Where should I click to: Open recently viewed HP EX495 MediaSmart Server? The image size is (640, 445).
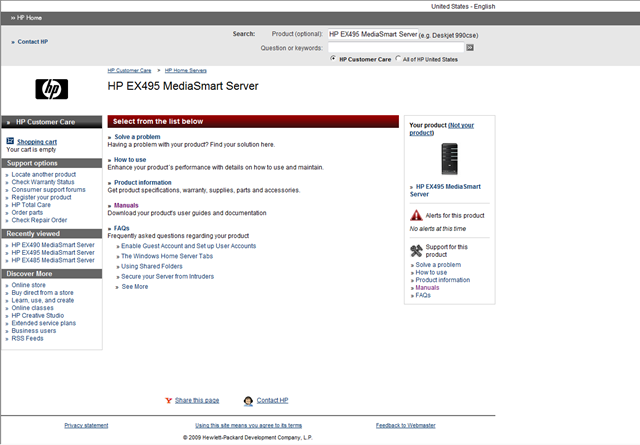(x=53, y=253)
